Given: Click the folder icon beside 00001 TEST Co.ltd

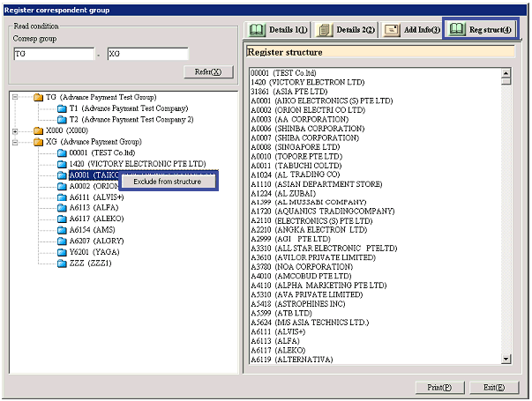Looking at the screenshot, I should tap(62, 152).
